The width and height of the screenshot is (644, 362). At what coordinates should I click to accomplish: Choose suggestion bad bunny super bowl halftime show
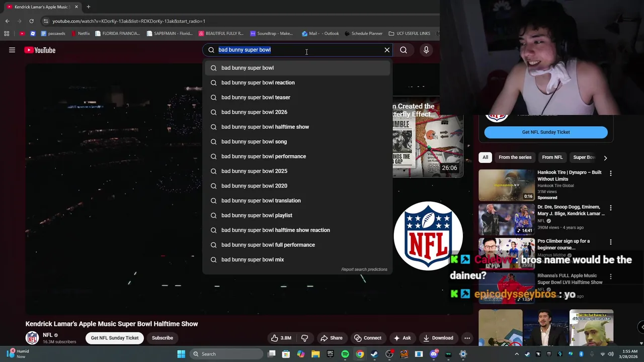pos(297,127)
